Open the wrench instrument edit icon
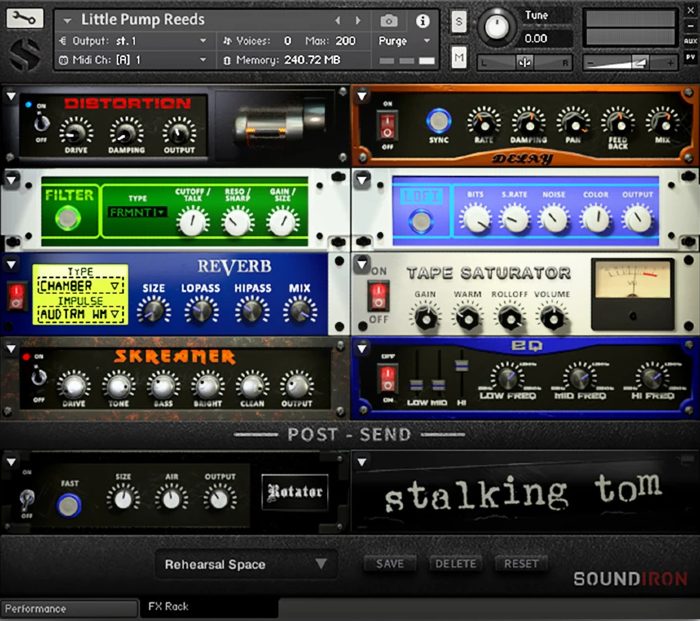 [25, 18]
